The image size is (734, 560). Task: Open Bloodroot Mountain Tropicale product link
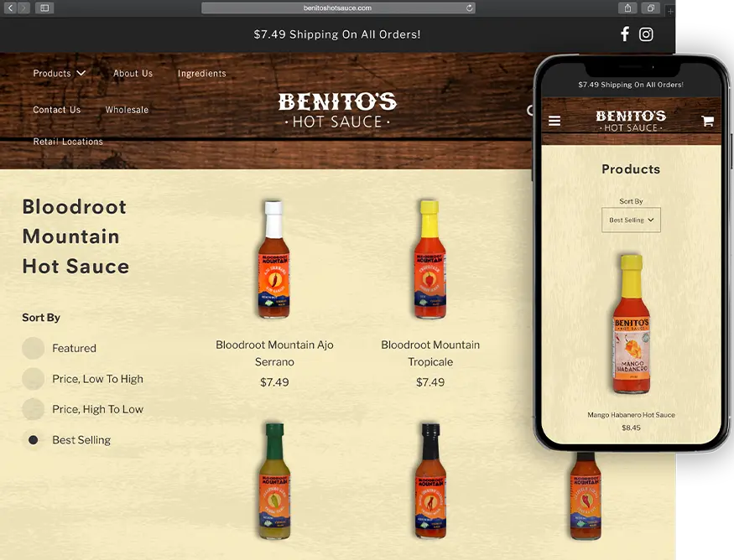click(430, 353)
